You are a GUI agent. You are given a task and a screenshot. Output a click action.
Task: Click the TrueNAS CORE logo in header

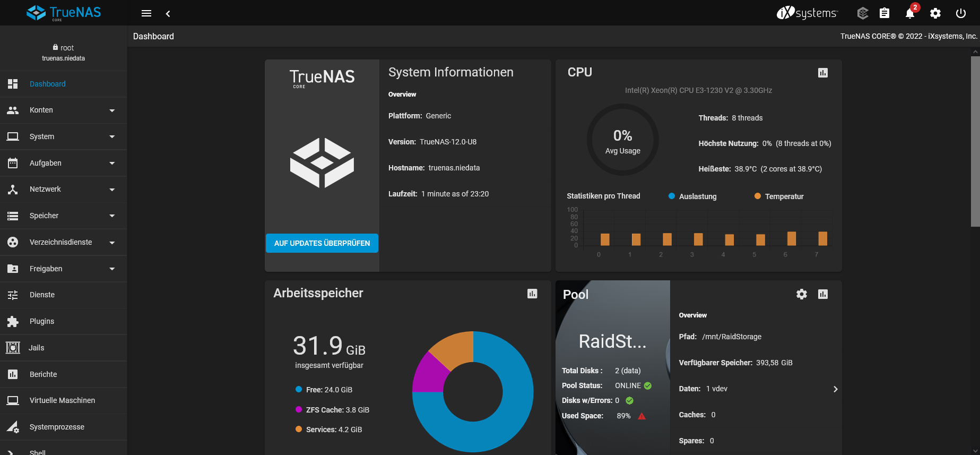click(x=64, y=13)
